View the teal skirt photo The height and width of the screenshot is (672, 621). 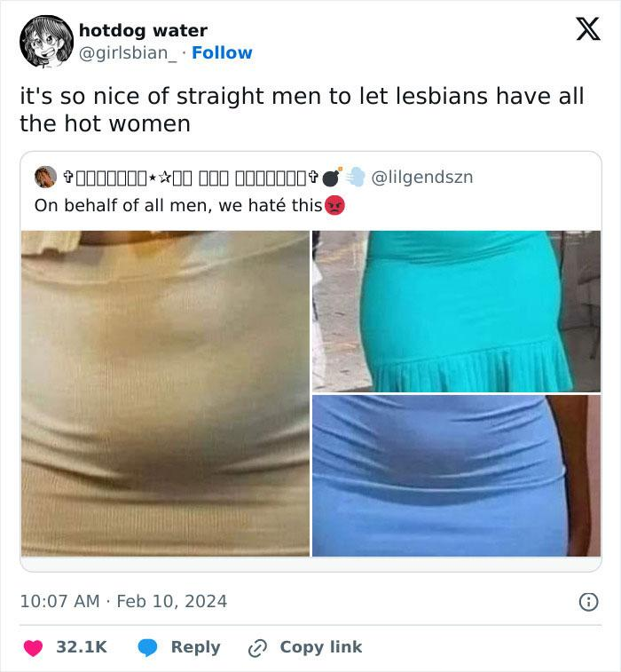[457, 311]
